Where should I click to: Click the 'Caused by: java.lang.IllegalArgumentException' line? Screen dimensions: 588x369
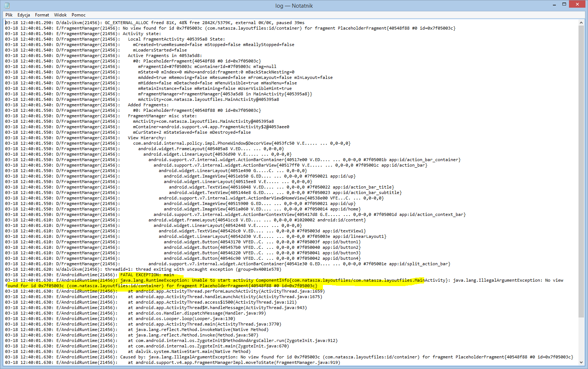tap(289, 357)
